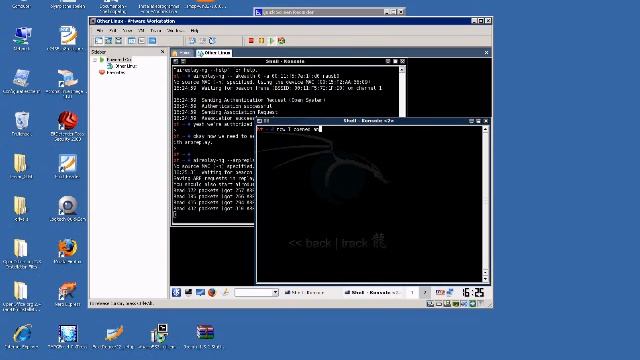
Task: Collapse the Powered On tree group
Action: point(95,60)
